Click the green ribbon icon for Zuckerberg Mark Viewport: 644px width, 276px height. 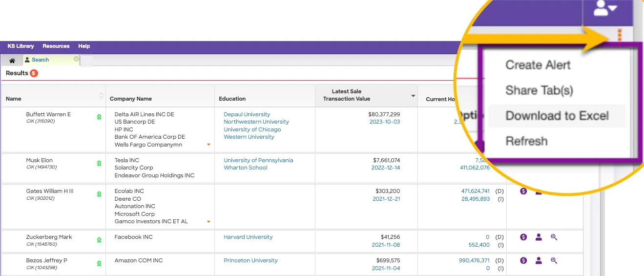click(x=99, y=240)
